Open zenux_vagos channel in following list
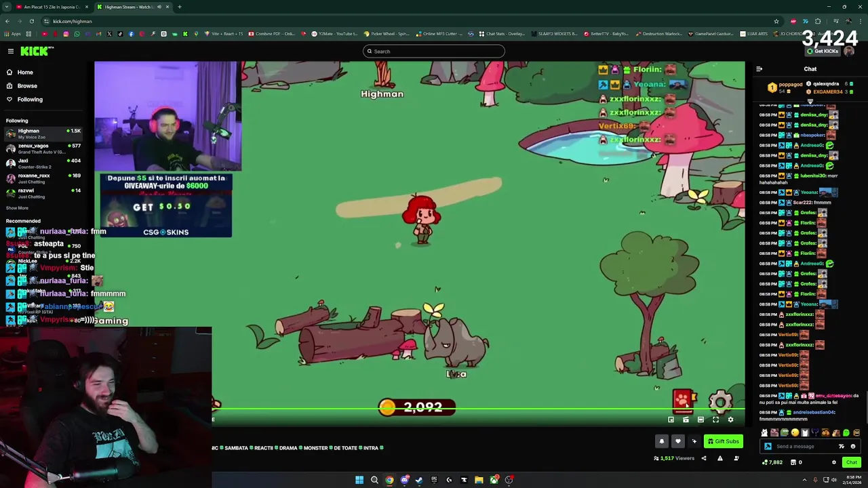Screen dimensions: 868x488 [42, 148]
